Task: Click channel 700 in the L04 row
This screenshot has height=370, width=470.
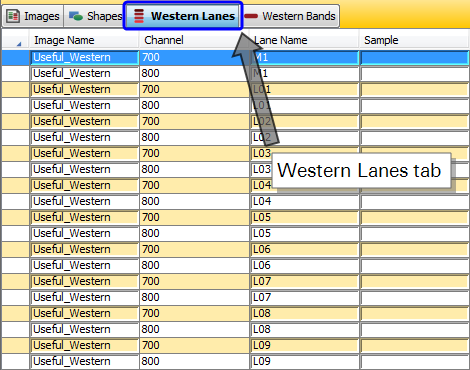Action: tap(194, 185)
